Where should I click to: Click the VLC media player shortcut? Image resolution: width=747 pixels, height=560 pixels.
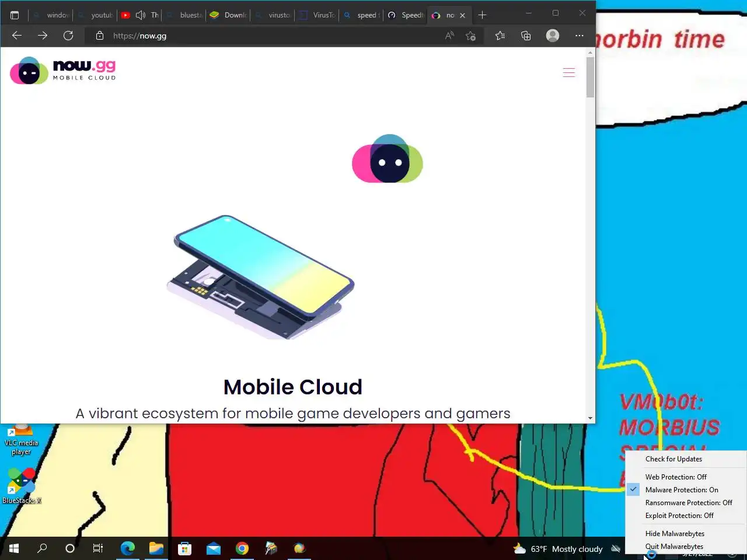(x=21, y=440)
